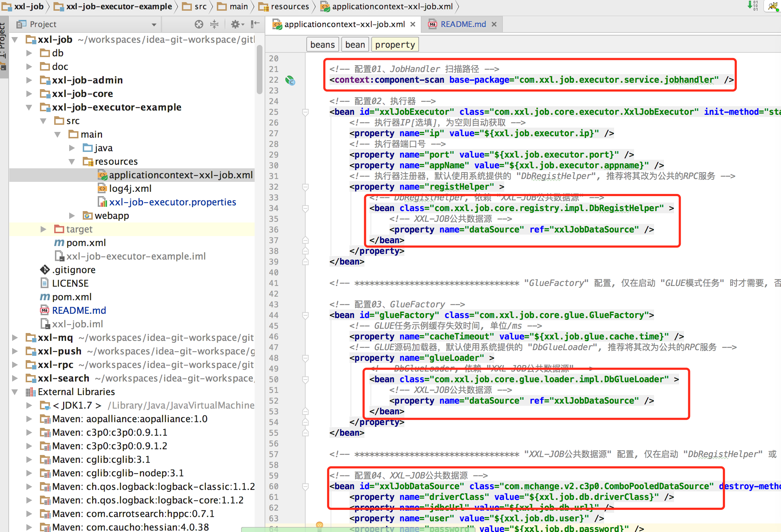This screenshot has width=781, height=532.
Task: Fold the registHelper property at line 32
Action: (x=305, y=187)
